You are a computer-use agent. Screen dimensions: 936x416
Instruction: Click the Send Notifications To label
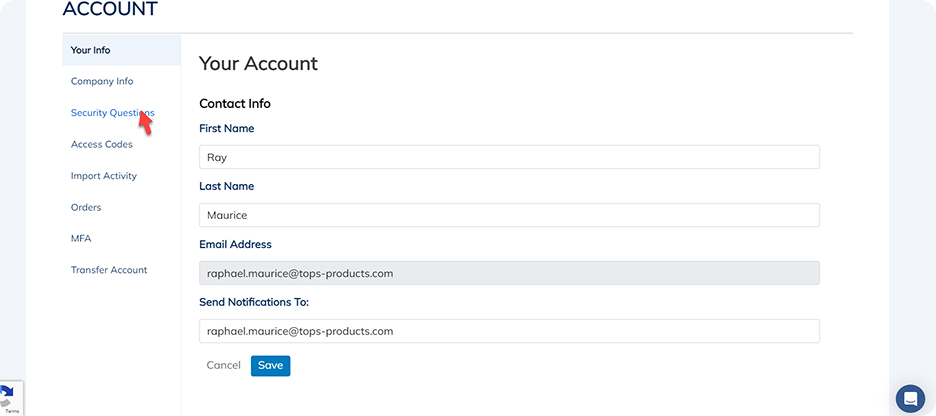254,302
